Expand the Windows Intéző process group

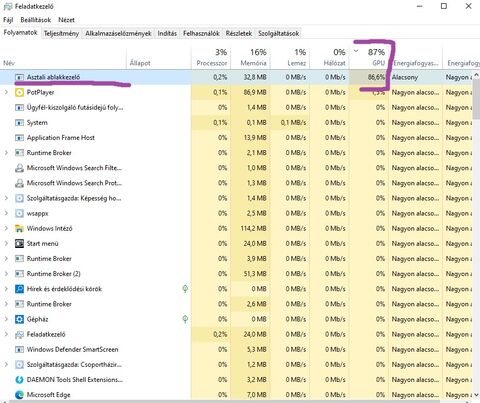pyautogui.click(x=6, y=228)
